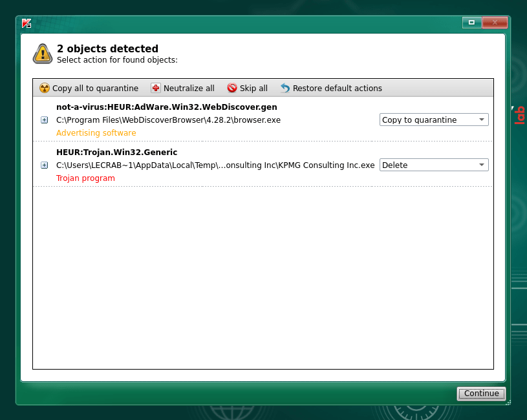527x420 pixels.
Task: Expand the WebDiscover browser.exe entry details
Action: (x=45, y=120)
